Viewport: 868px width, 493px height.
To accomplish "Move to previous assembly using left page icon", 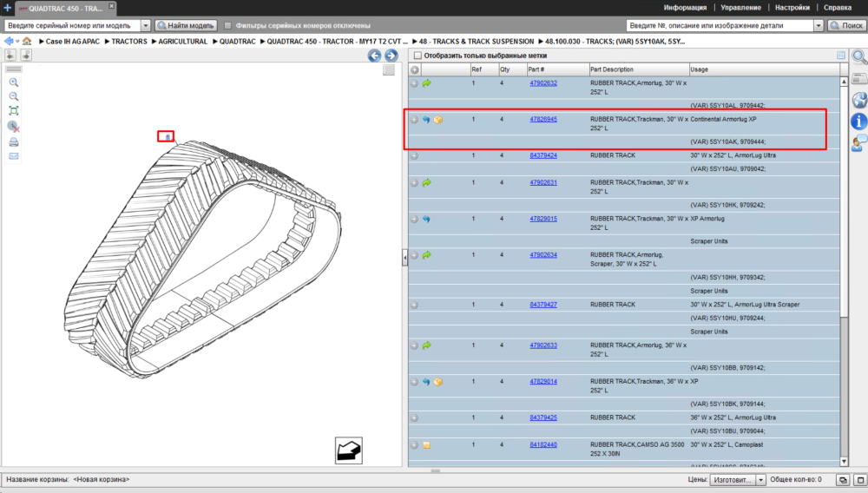I will [x=10, y=55].
